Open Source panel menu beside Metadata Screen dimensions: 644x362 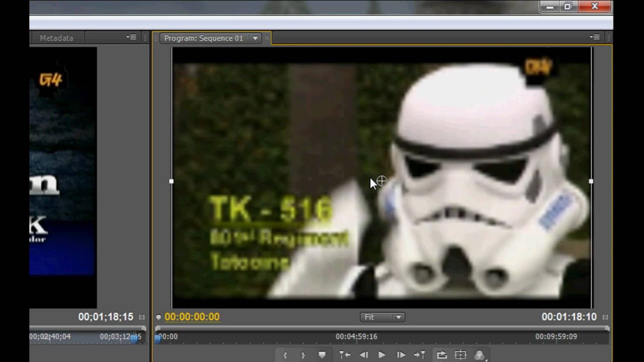pyautogui.click(x=131, y=37)
